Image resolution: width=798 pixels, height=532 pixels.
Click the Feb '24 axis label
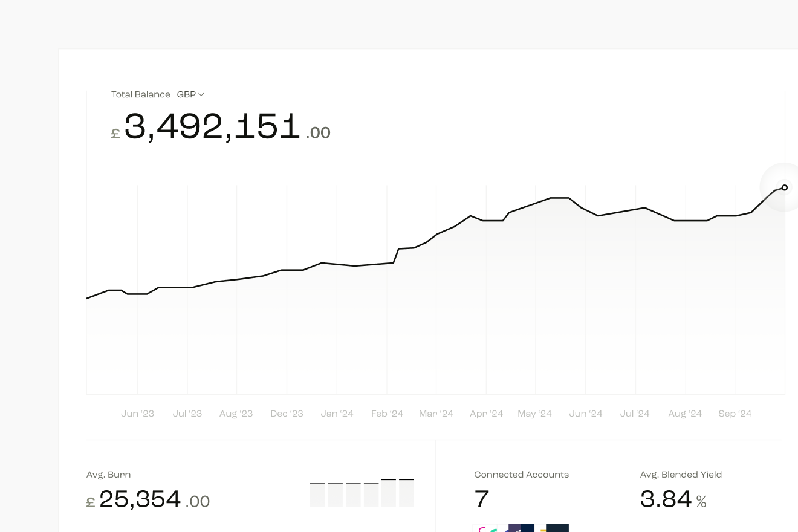coord(387,414)
